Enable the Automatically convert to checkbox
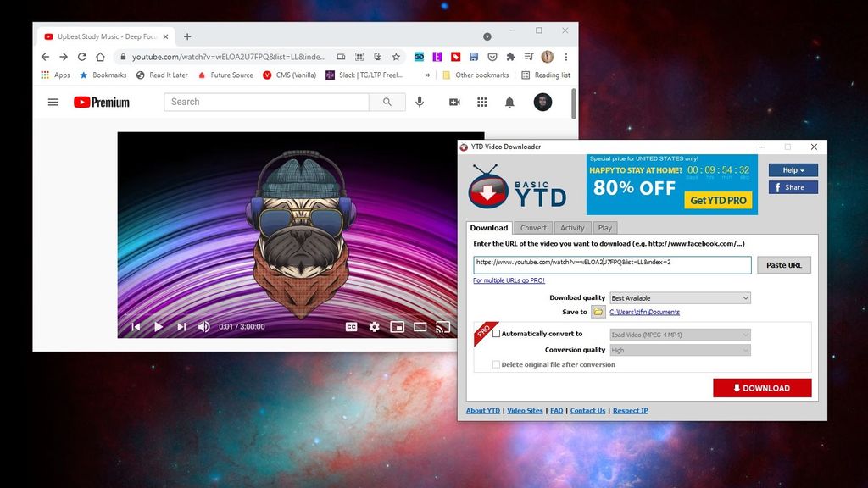 click(497, 334)
